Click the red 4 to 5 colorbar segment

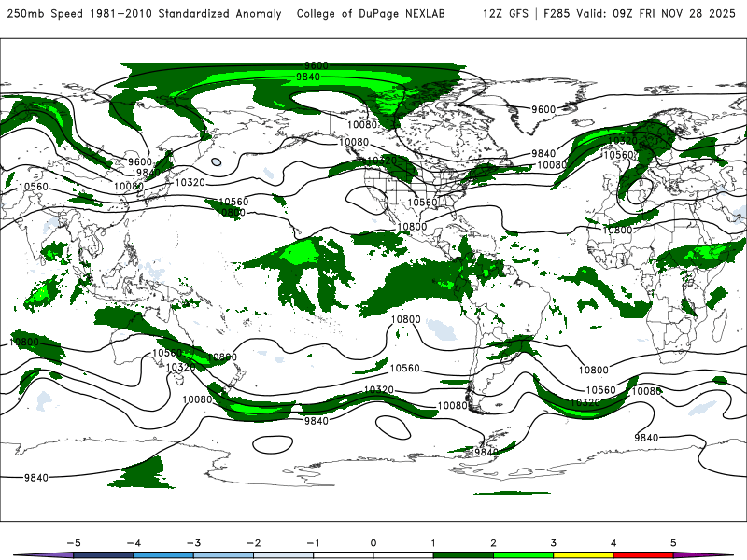(x=643, y=555)
